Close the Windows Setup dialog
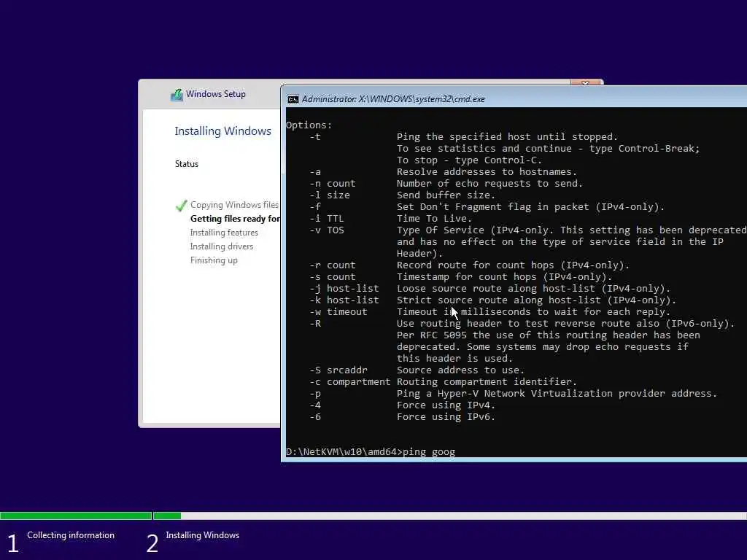 click(x=585, y=82)
